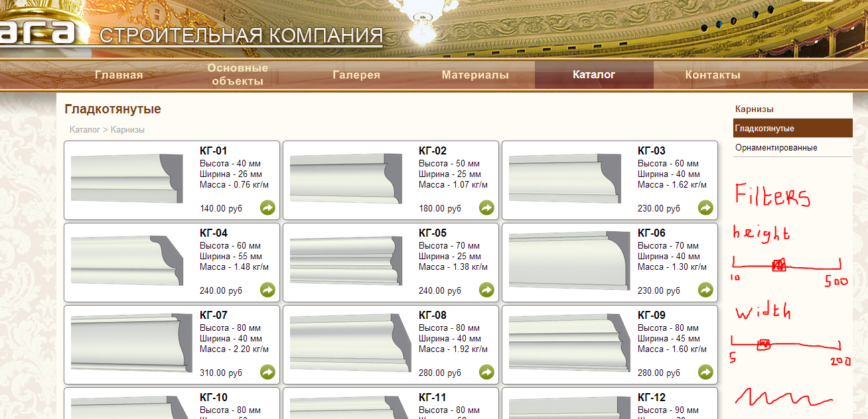Image resolution: width=868 pixels, height=419 pixels.
Task: Click the Строительная компания header title
Action: tap(242, 35)
